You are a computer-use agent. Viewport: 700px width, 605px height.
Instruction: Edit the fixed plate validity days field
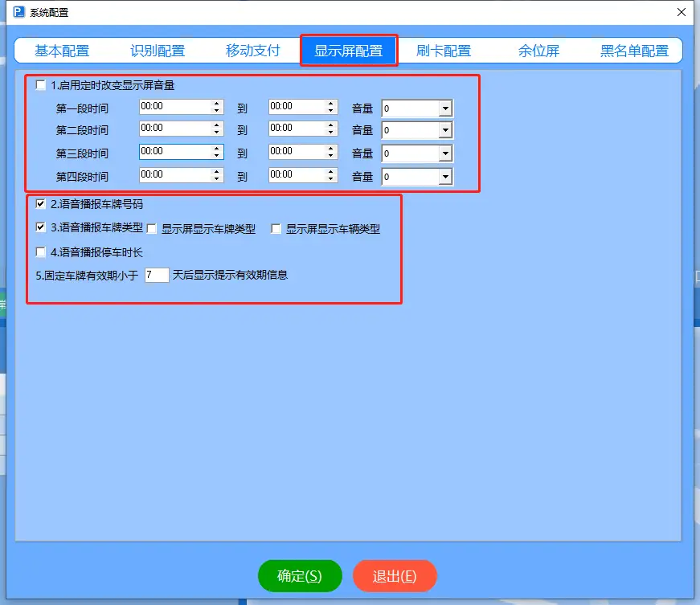156,274
